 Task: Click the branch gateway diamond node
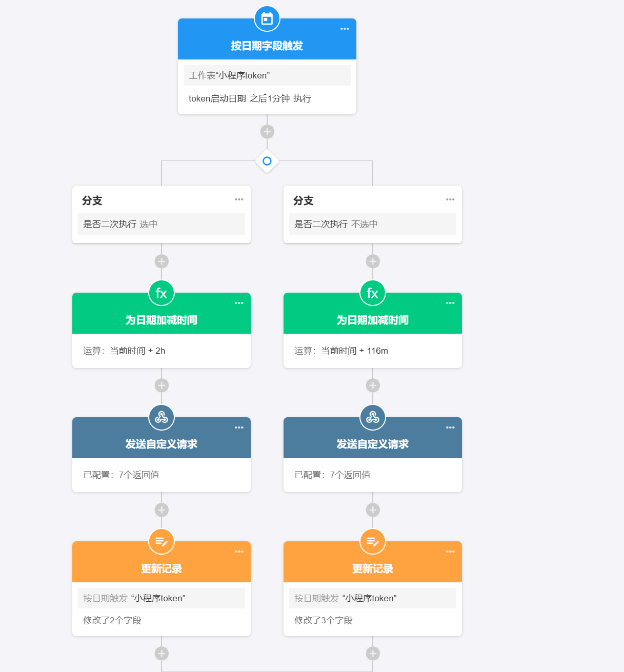click(x=267, y=161)
